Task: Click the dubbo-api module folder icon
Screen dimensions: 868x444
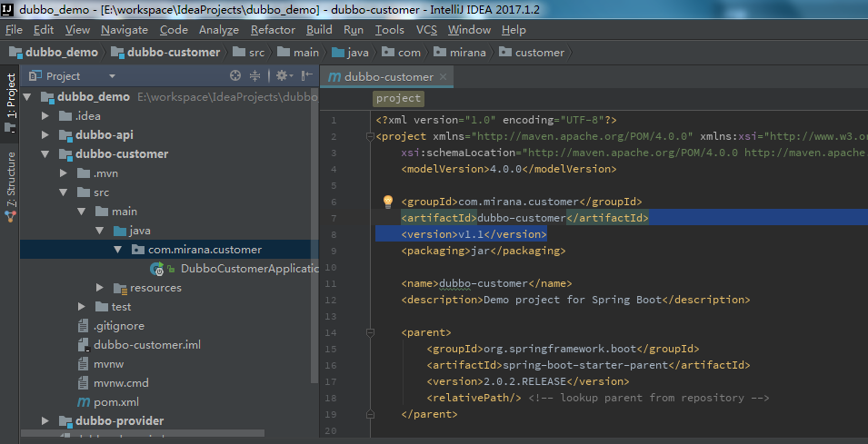Action: (65, 135)
